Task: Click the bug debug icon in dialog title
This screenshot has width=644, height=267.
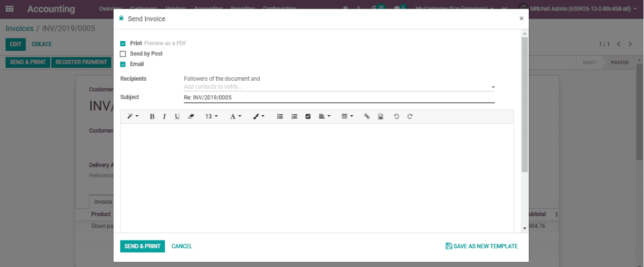Action: coord(121,19)
